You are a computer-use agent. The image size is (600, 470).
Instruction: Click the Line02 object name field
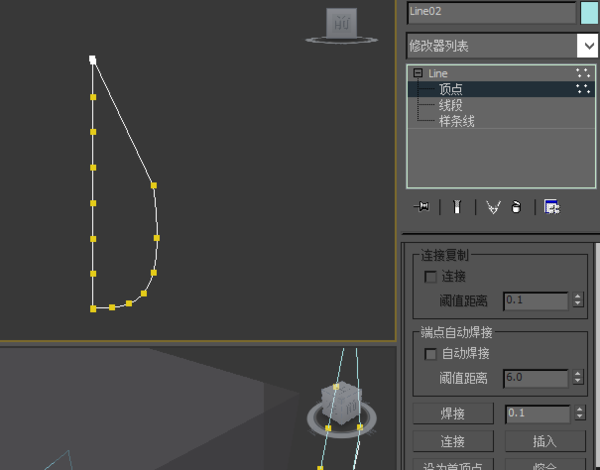point(491,12)
